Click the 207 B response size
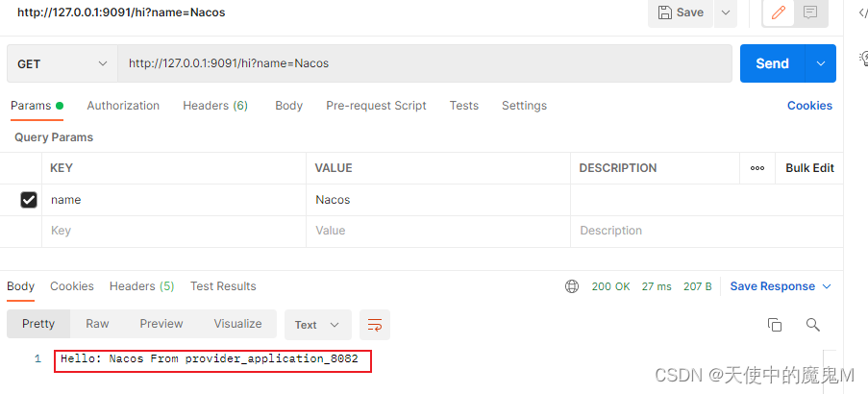 pos(698,286)
